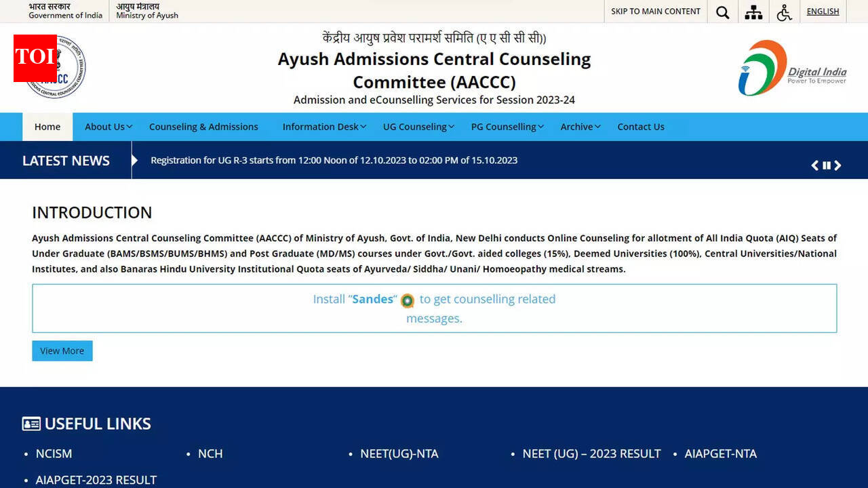Expand the Archive dropdown

point(580,127)
